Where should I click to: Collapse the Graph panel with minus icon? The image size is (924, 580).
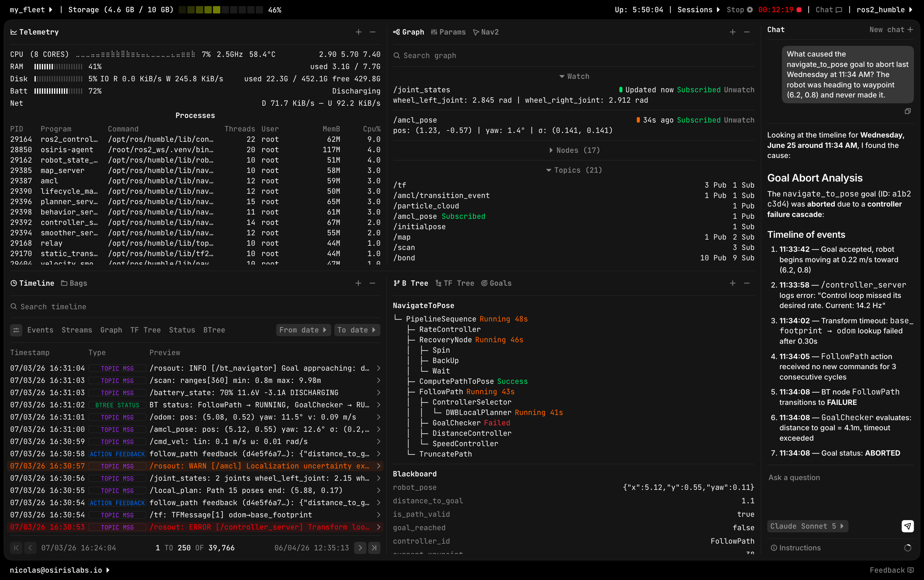pyautogui.click(x=747, y=32)
